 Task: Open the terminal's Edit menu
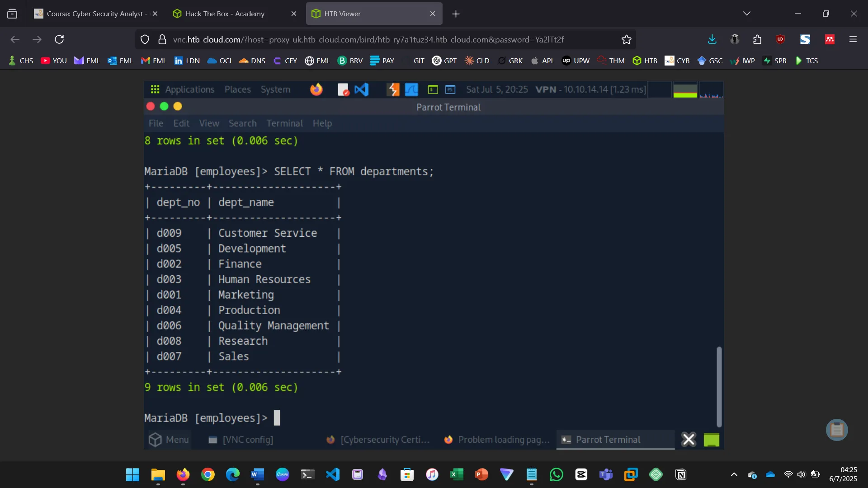point(181,123)
